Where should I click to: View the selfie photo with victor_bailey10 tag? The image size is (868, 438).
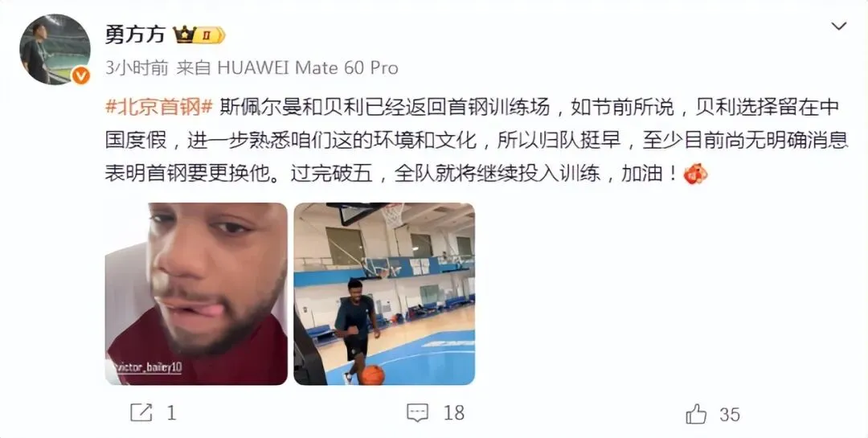tap(196, 294)
